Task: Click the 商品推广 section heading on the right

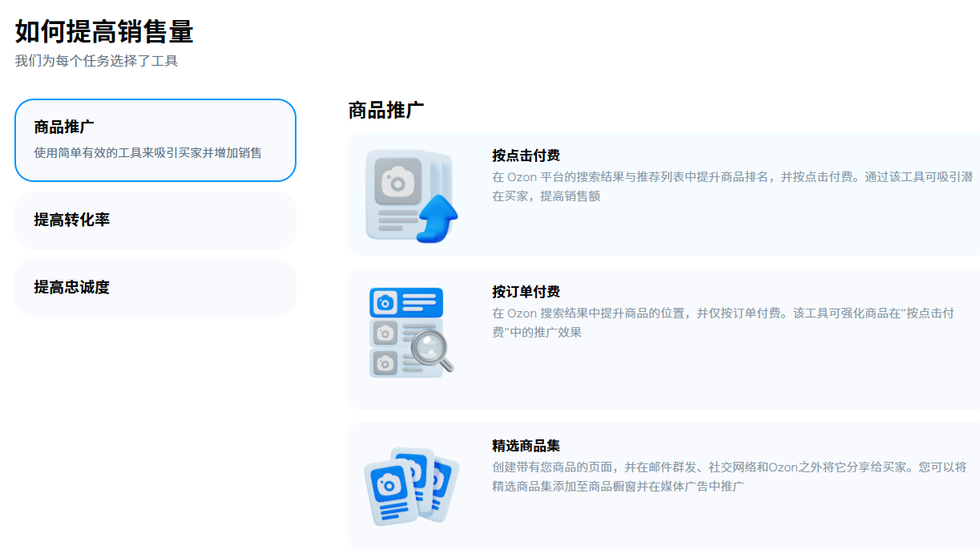Action: pos(386,111)
